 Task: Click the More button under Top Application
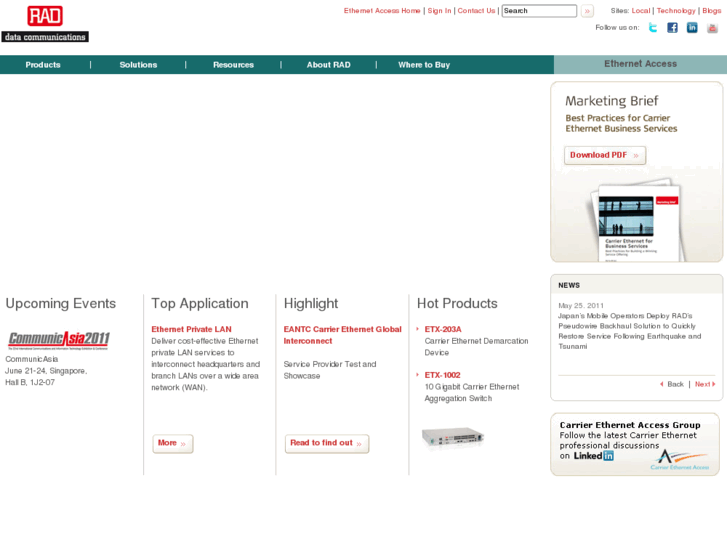pyautogui.click(x=172, y=443)
